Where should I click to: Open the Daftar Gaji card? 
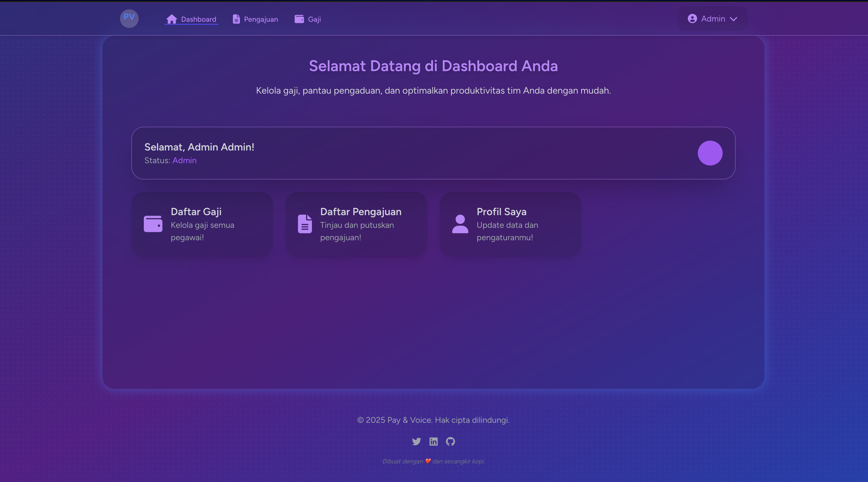point(202,224)
